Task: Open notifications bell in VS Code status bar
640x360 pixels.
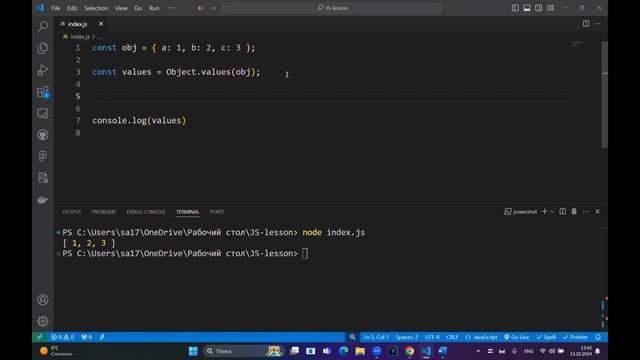Action: (x=598, y=337)
